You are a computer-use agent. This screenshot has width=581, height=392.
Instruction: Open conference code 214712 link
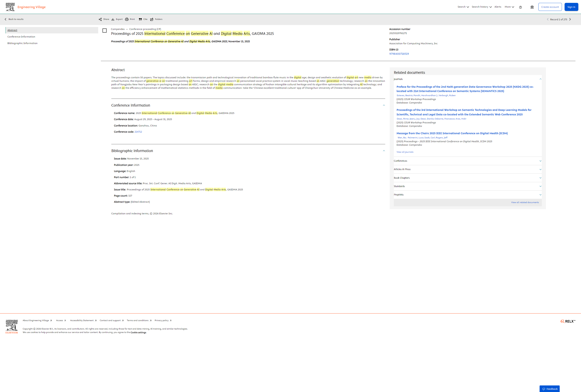pyautogui.click(x=138, y=132)
